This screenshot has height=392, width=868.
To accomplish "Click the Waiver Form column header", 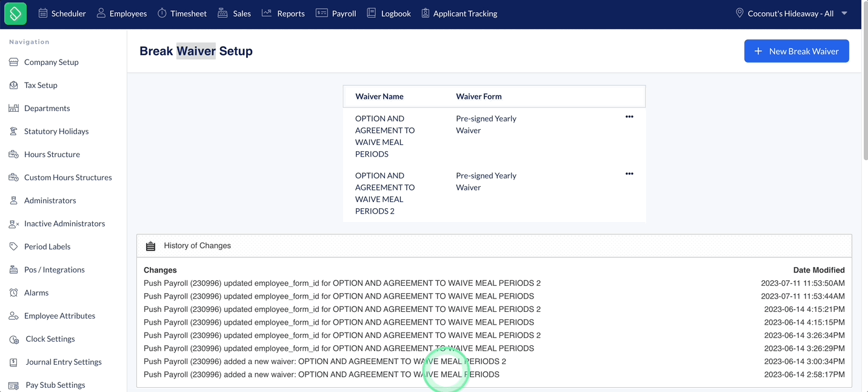I will pyautogui.click(x=479, y=96).
